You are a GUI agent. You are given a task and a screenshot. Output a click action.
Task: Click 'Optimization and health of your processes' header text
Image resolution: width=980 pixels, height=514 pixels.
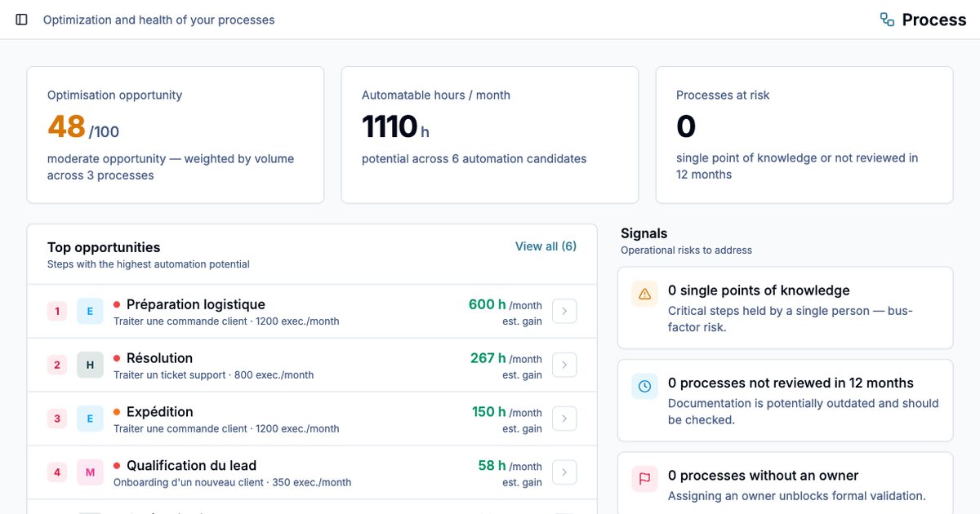pyautogui.click(x=159, y=20)
